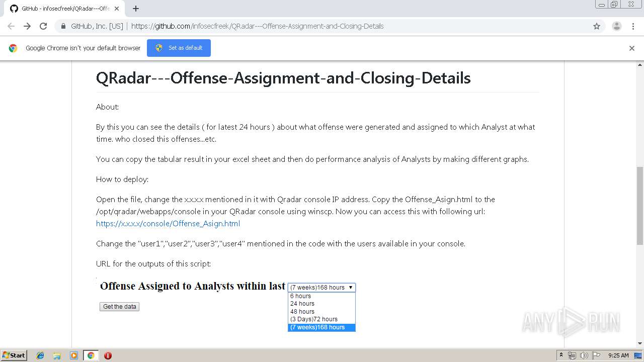Reload the GitHub page
This screenshot has height=362, width=644.
pyautogui.click(x=43, y=26)
